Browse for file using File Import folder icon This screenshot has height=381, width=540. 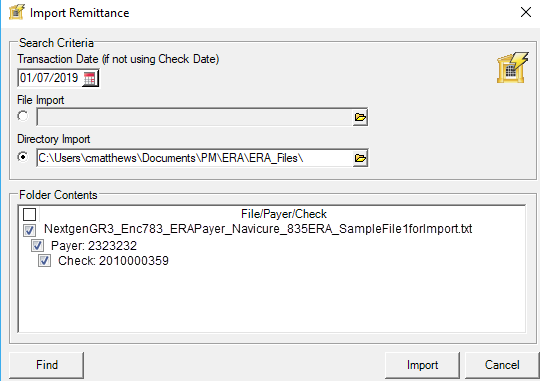coord(360,117)
